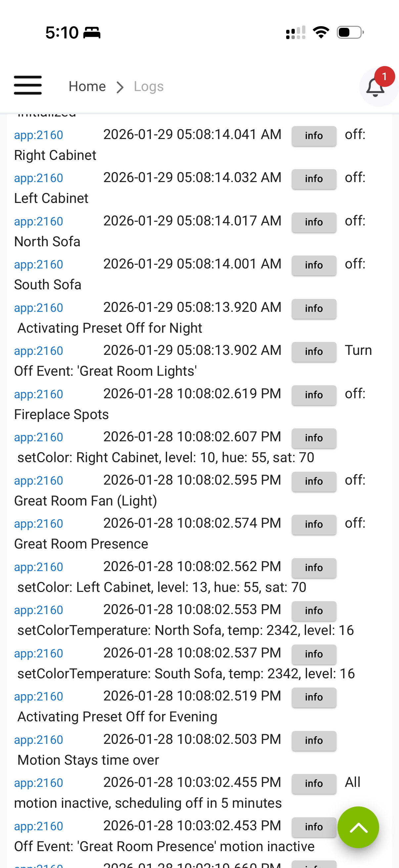Select the Logs breadcrumb item

tap(149, 87)
